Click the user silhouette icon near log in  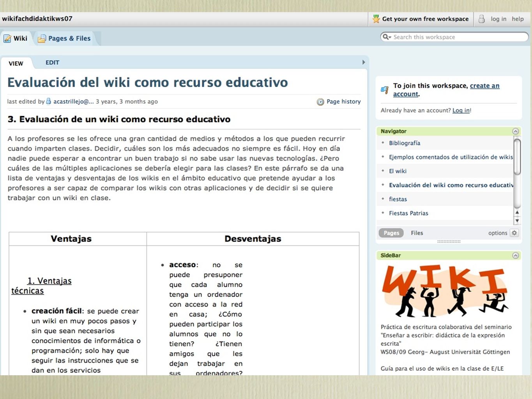(x=482, y=19)
